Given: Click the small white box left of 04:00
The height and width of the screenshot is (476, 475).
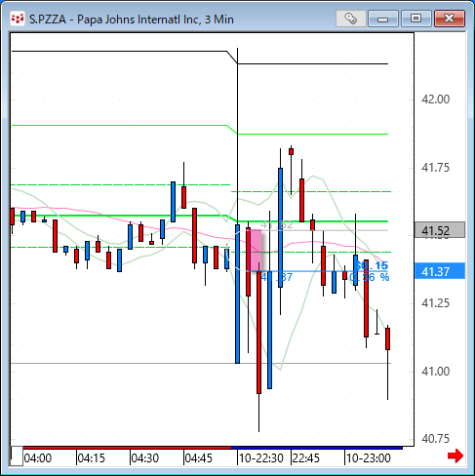Looking at the screenshot, I should [17, 456].
